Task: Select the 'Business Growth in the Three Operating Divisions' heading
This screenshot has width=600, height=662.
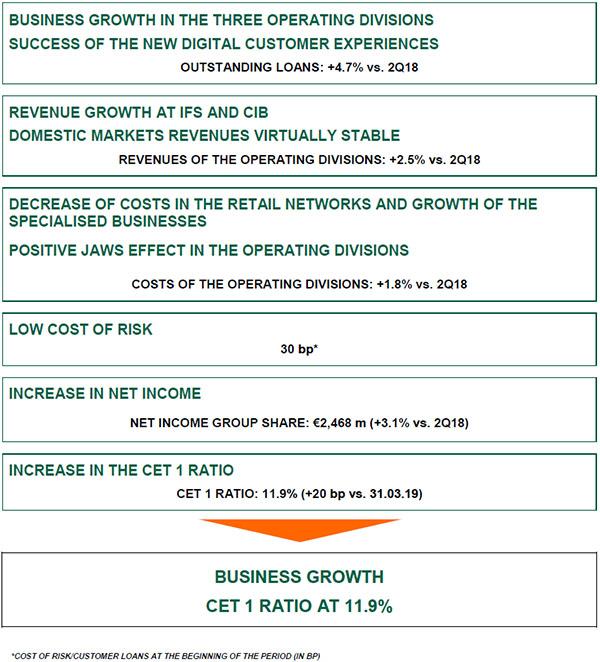Action: 221,20
